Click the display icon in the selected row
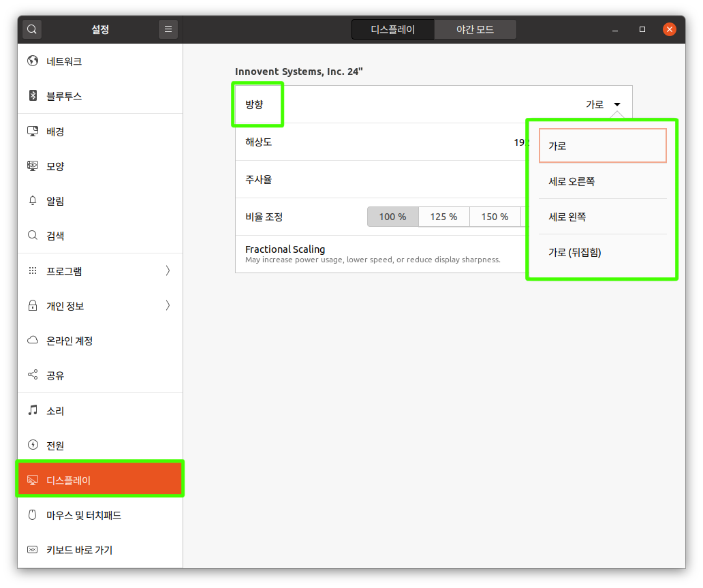Image resolution: width=703 pixels, height=588 pixels. pyautogui.click(x=33, y=480)
